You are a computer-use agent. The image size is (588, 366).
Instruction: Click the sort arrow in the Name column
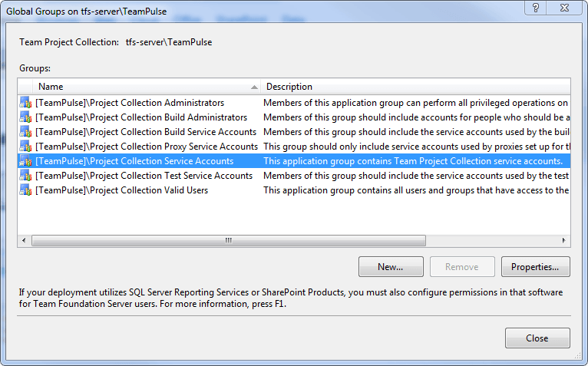click(254, 87)
